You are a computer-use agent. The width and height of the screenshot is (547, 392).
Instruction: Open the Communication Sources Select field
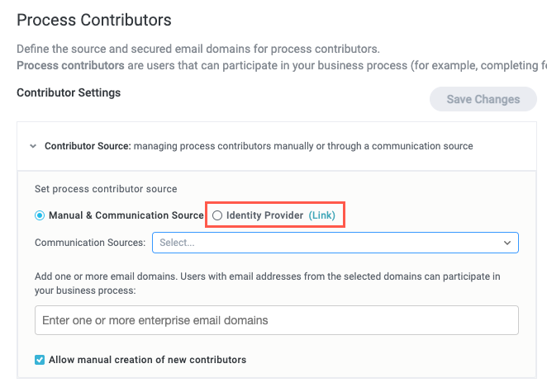(331, 243)
